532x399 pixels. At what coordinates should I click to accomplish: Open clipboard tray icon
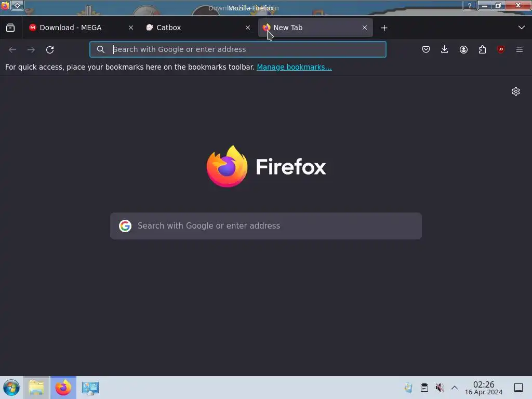point(424,388)
